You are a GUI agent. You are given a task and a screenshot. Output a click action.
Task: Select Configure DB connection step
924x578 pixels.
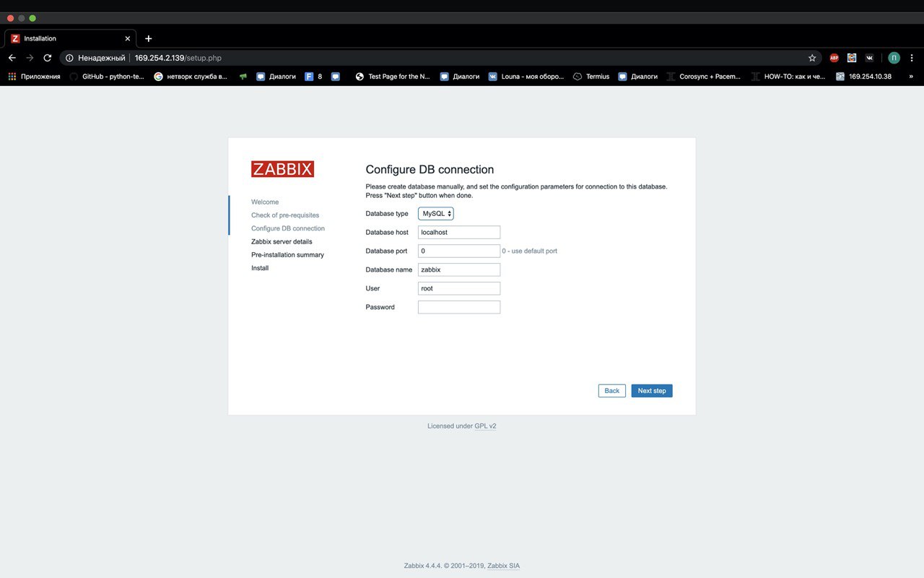288,228
